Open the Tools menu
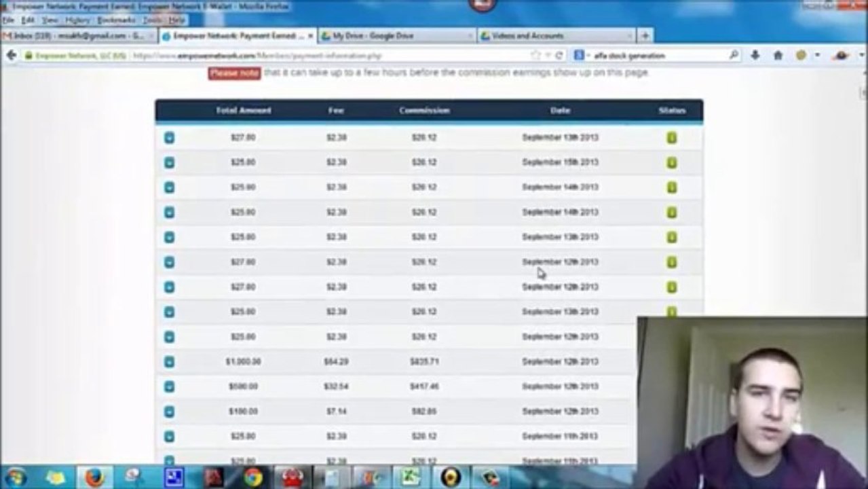Screen dimensions: 868x489 [x=152, y=20]
